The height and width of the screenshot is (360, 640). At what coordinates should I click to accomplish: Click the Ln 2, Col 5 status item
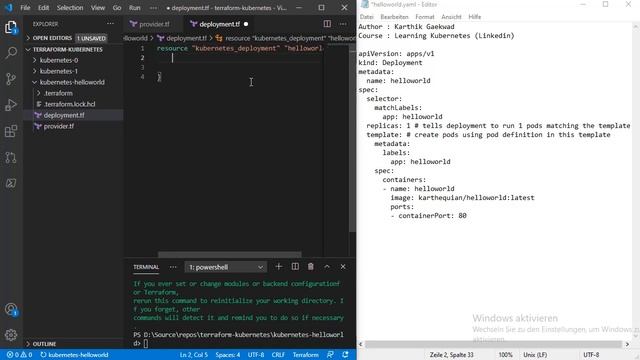click(x=194, y=355)
